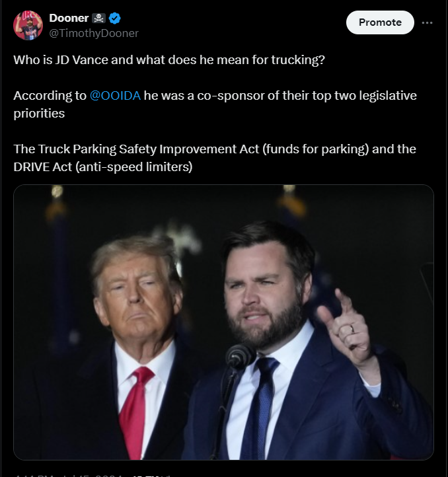Open the attached rally photo
The width and height of the screenshot is (448, 477).
click(223, 322)
